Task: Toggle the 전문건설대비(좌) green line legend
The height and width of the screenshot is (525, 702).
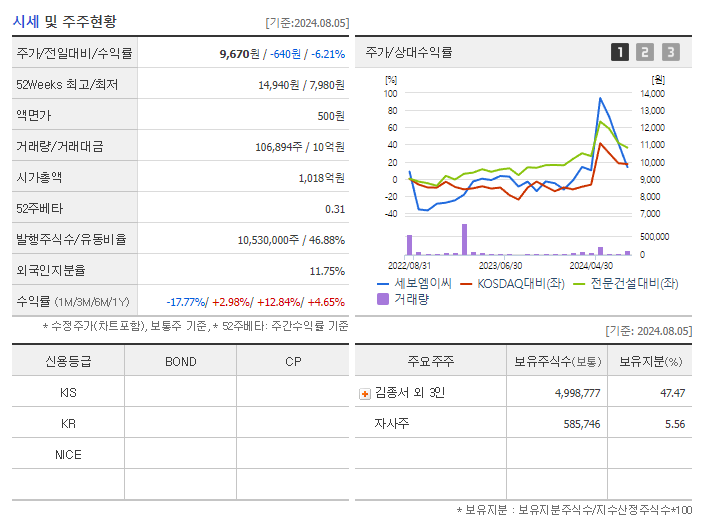Action: click(x=626, y=283)
